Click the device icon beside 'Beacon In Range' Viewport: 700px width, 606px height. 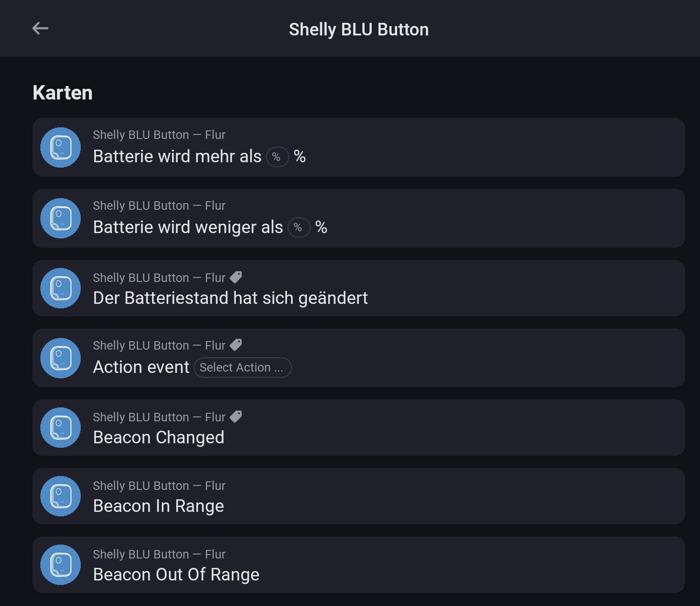(61, 496)
